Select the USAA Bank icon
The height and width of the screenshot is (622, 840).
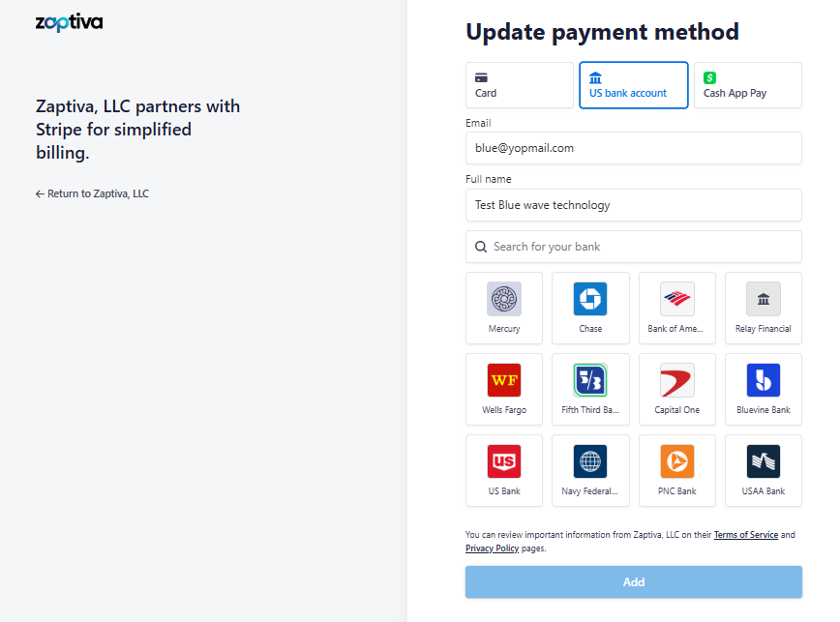point(764,461)
